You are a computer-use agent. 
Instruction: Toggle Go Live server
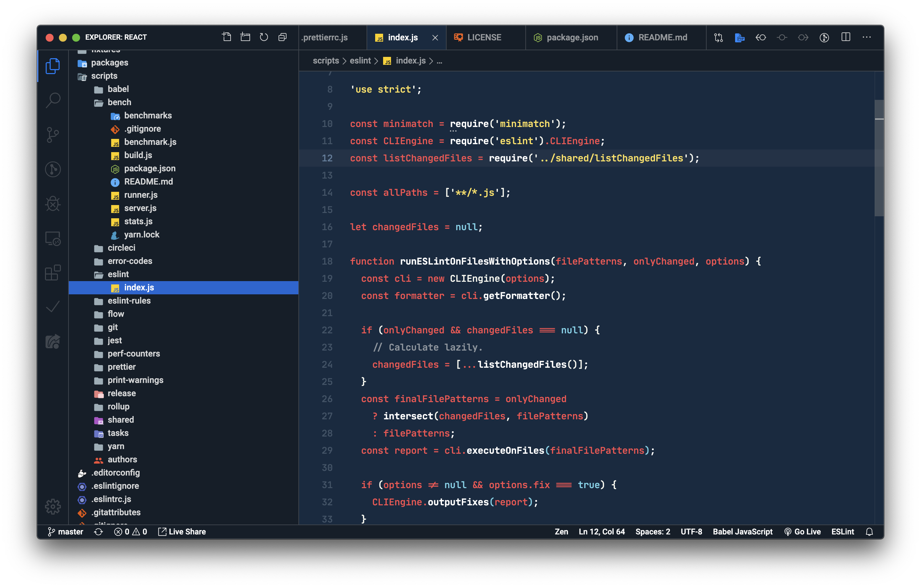point(803,531)
